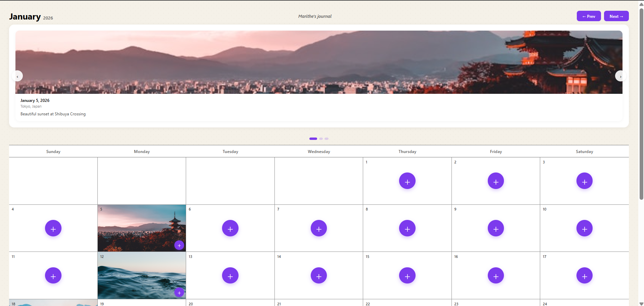Add entry for January 17
This screenshot has height=306, width=644.
[x=585, y=276]
